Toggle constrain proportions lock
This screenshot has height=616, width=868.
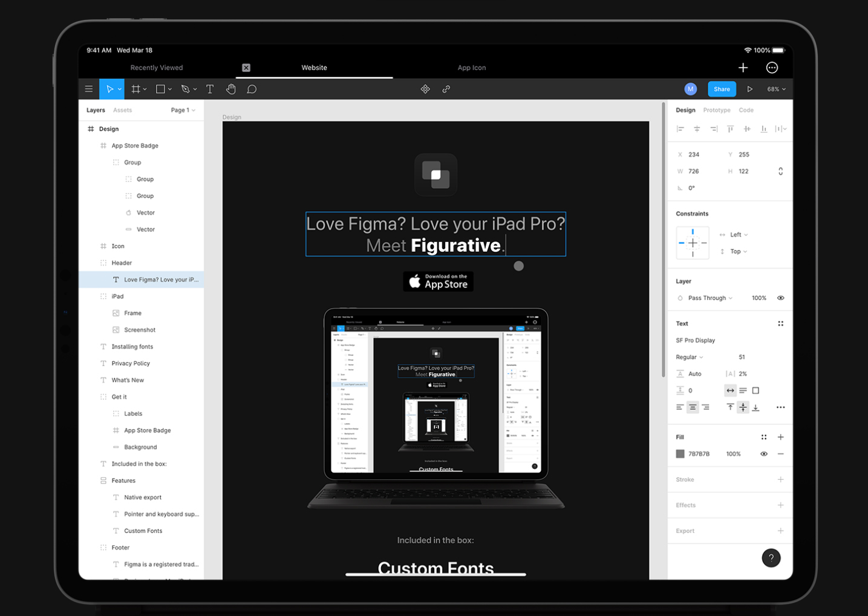(780, 171)
